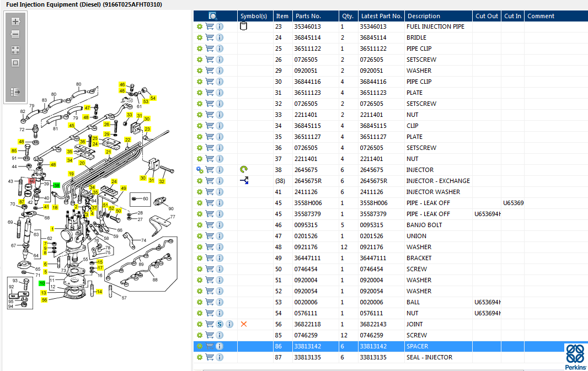Show info for BANJO BOLT row
Viewport: 588px width, 371px height.
point(220,225)
